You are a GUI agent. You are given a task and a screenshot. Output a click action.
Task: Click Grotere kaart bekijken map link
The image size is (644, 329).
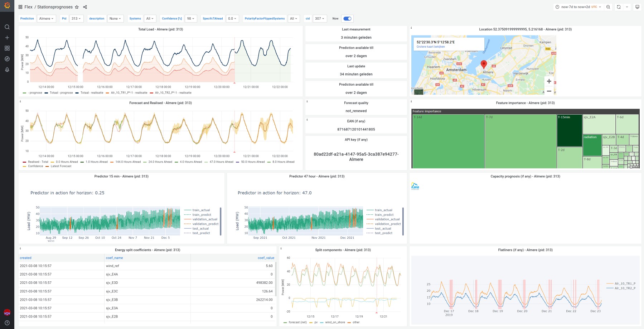[431, 47]
